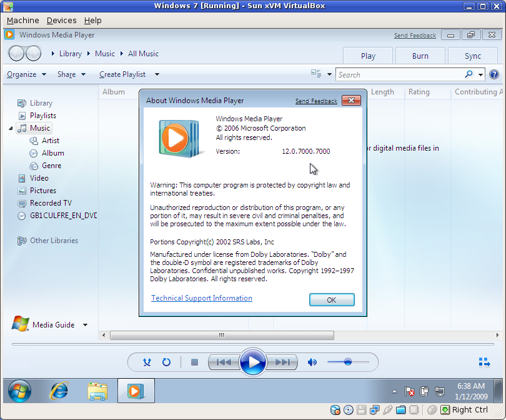Mute the volume with the speaker icon
The image size is (506, 420).
tap(312, 362)
